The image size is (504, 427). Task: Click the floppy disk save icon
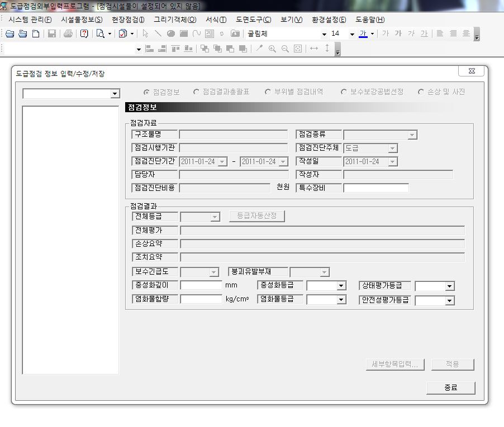[x=52, y=33]
